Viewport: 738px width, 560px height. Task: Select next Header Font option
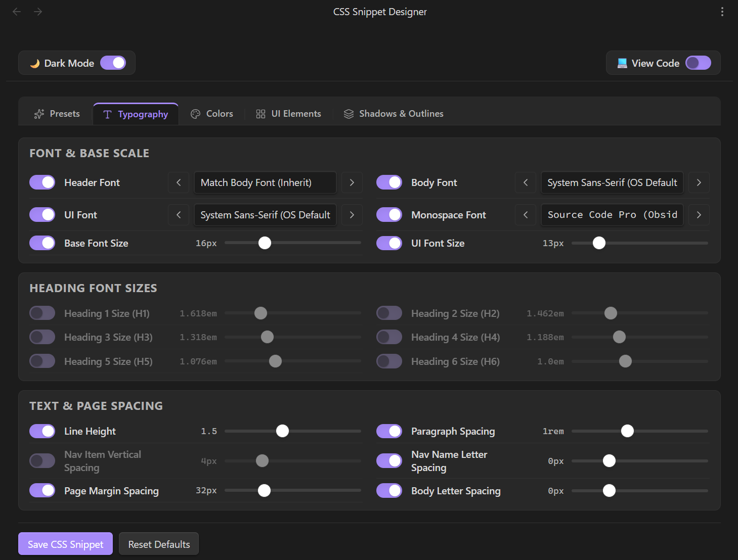click(352, 182)
